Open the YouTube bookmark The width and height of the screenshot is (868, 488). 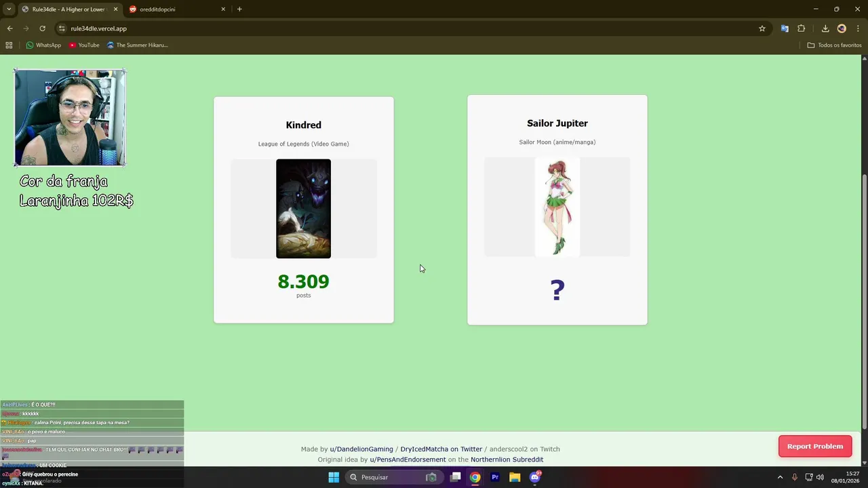pyautogui.click(x=84, y=45)
